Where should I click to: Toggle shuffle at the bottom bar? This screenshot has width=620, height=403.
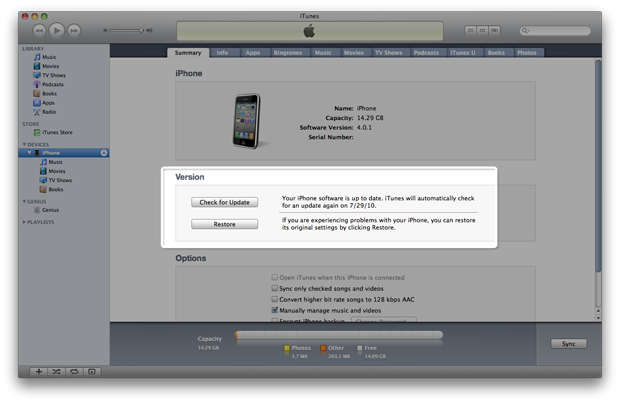pos(56,371)
